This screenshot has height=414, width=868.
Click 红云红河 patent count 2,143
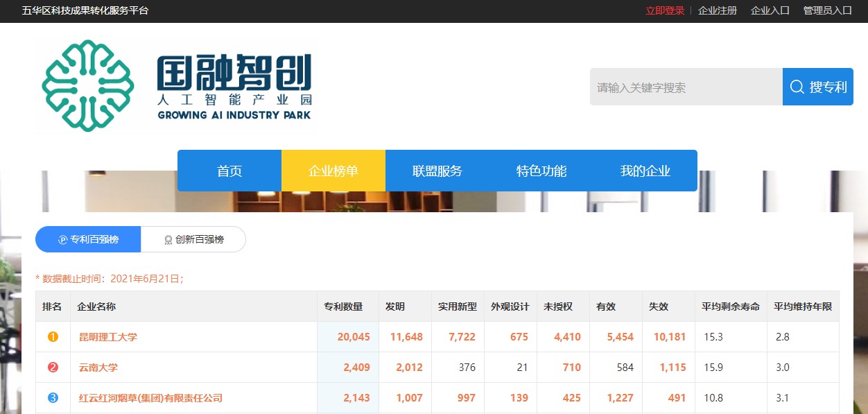[x=357, y=398]
